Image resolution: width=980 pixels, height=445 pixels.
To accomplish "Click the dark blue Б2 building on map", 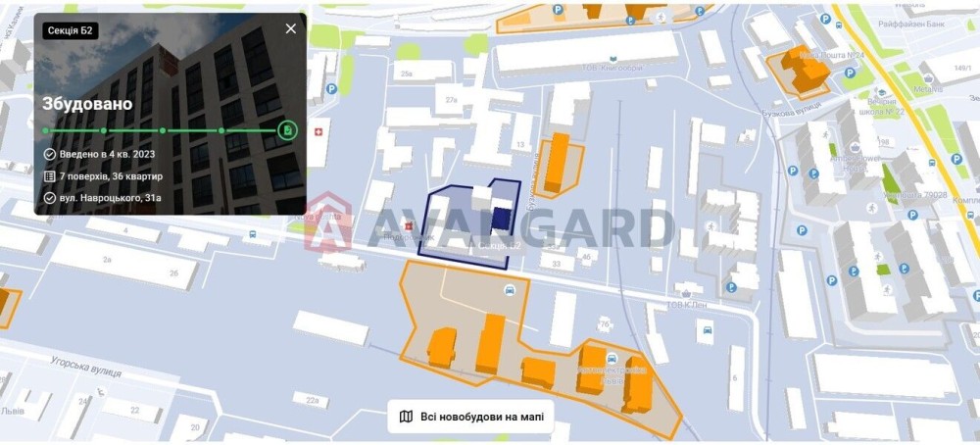I will click(x=500, y=220).
